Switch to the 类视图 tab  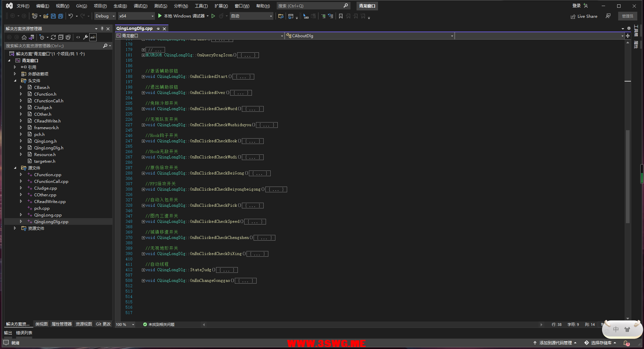(42, 324)
